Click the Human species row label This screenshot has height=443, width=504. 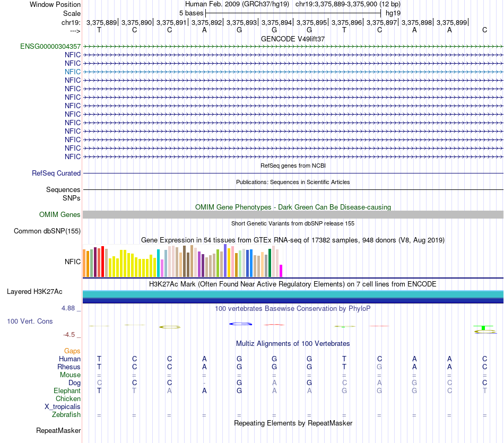pos(69,359)
